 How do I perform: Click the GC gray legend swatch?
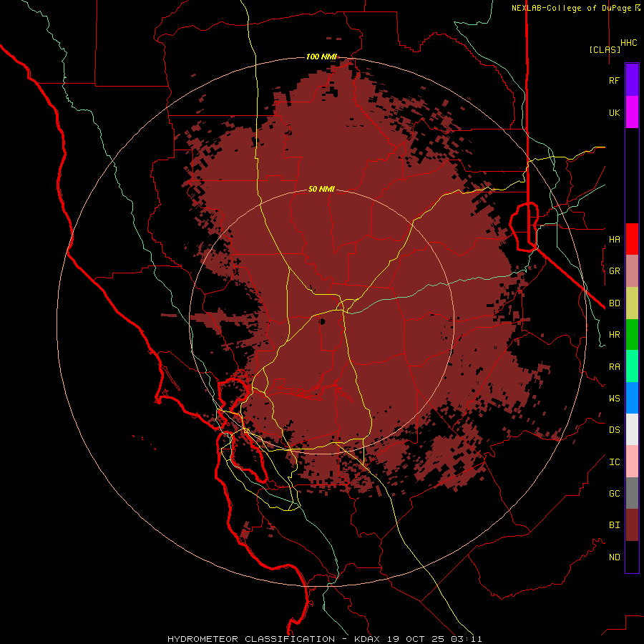click(632, 493)
